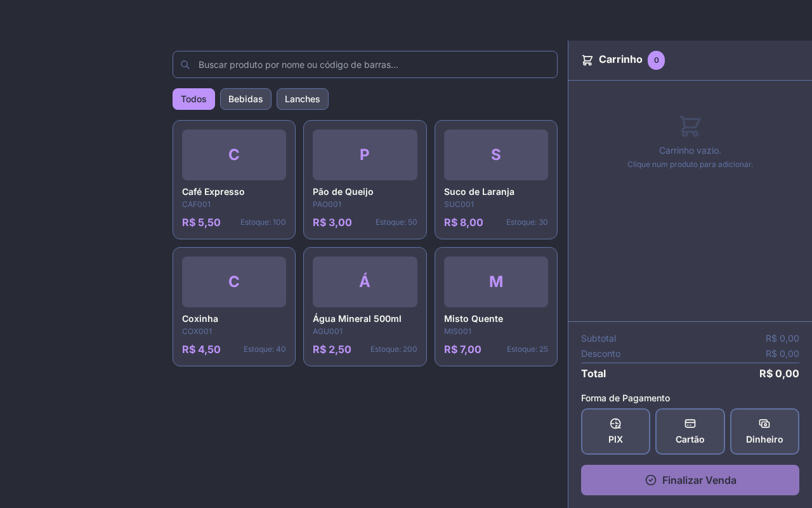Filter products by Bebidas

tap(246, 99)
